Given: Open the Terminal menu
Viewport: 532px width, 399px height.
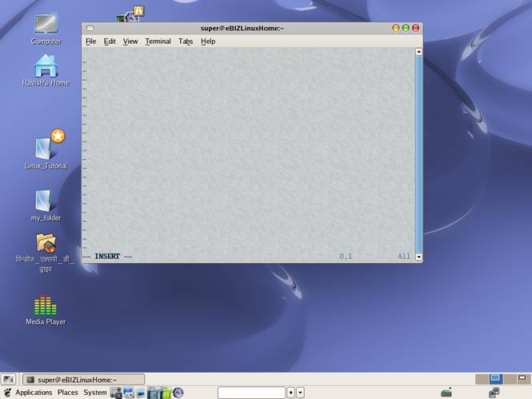Looking at the screenshot, I should point(158,42).
